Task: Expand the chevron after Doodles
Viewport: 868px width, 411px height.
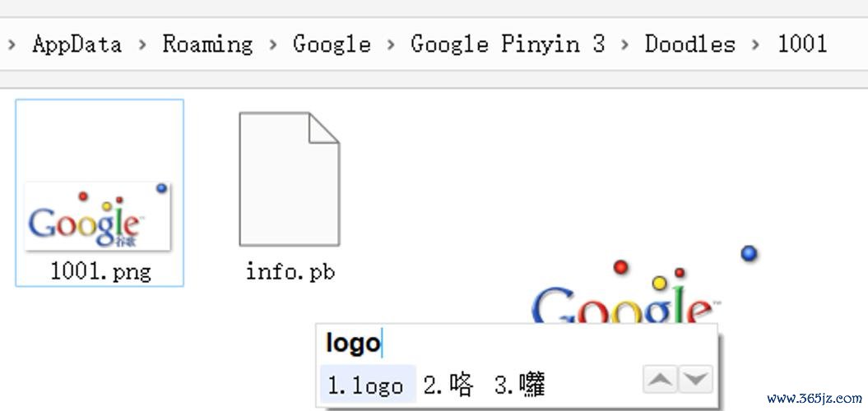Action: click(x=756, y=45)
